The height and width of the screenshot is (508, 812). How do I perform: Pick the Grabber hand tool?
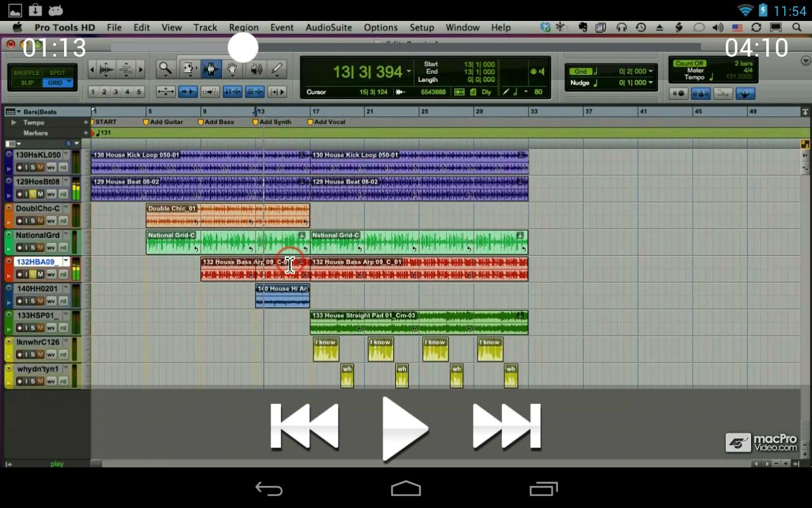click(233, 69)
